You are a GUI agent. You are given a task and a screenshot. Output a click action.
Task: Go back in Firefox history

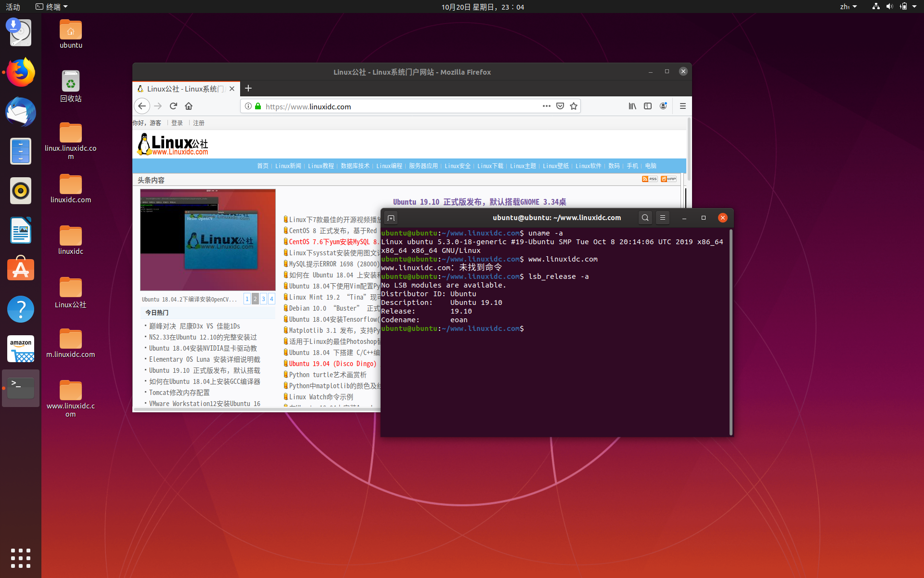141,106
